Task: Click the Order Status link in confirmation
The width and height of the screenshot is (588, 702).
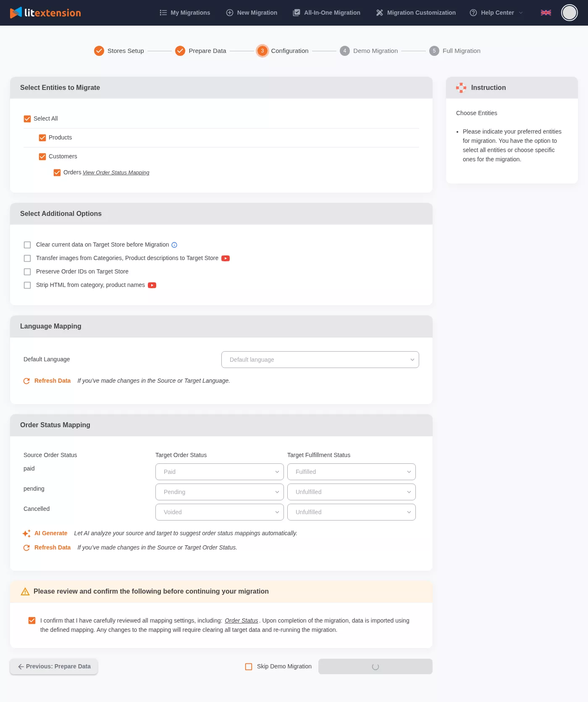Action: coord(241,620)
